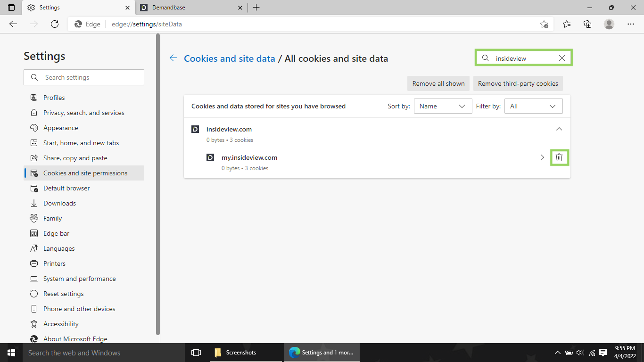Click the taskbar Search the web and Windows box

[x=104, y=353]
